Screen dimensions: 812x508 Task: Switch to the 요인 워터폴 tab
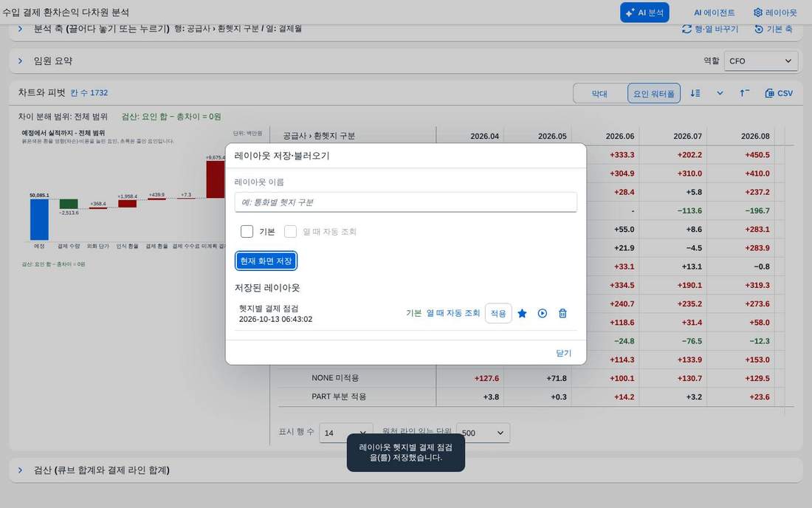[654, 94]
